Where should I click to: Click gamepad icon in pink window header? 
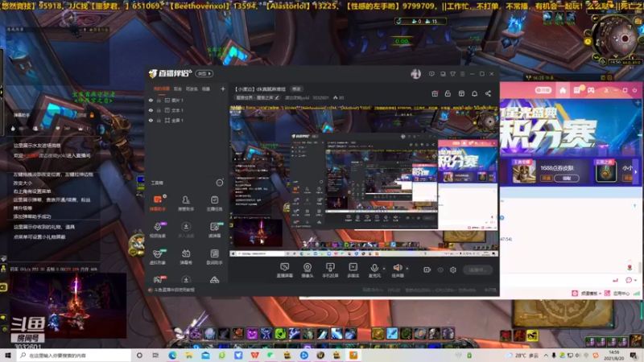point(591,90)
